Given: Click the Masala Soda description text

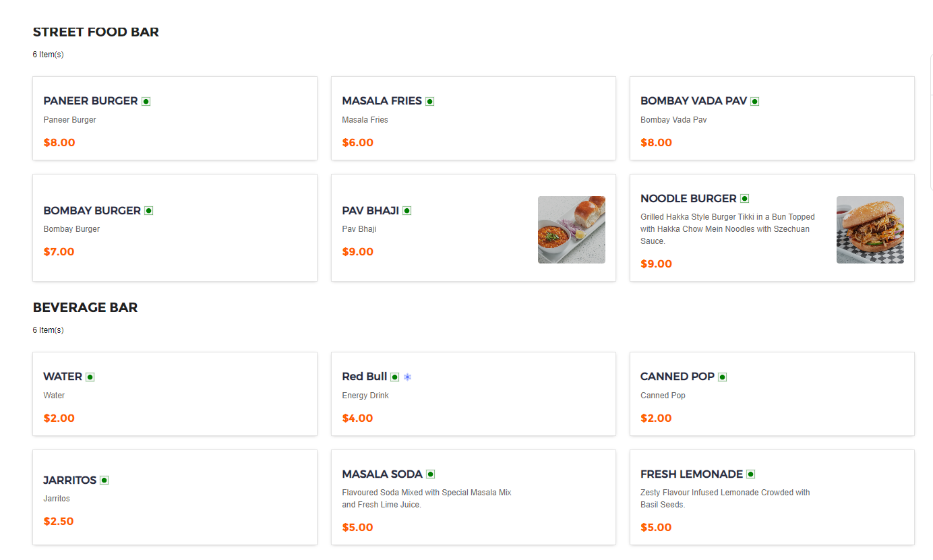Looking at the screenshot, I should click(x=426, y=499).
